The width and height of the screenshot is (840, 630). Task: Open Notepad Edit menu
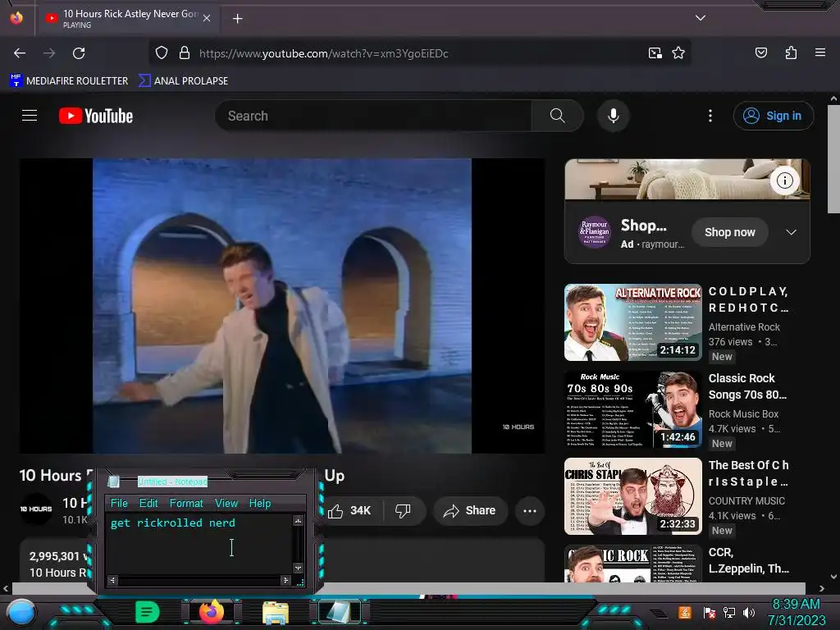pos(148,504)
